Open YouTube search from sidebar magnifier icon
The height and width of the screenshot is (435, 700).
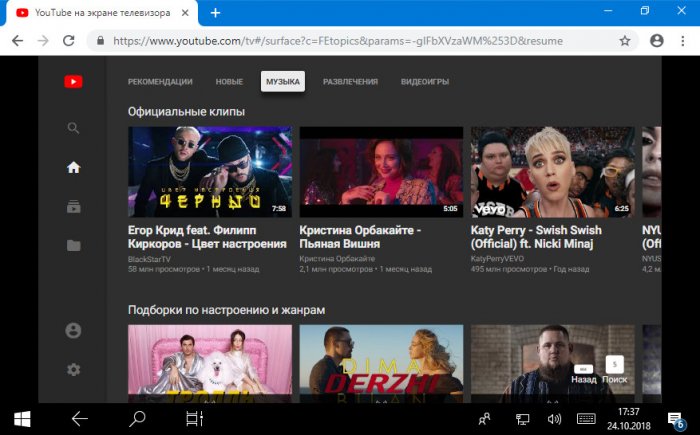tap(73, 129)
